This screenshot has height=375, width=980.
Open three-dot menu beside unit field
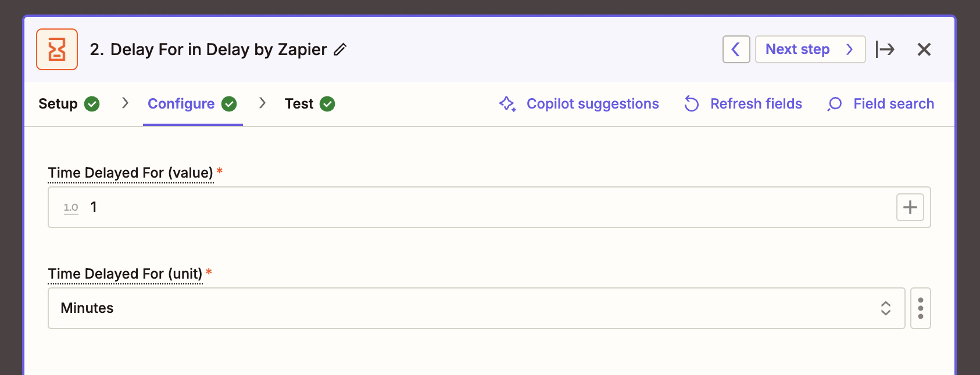click(920, 308)
